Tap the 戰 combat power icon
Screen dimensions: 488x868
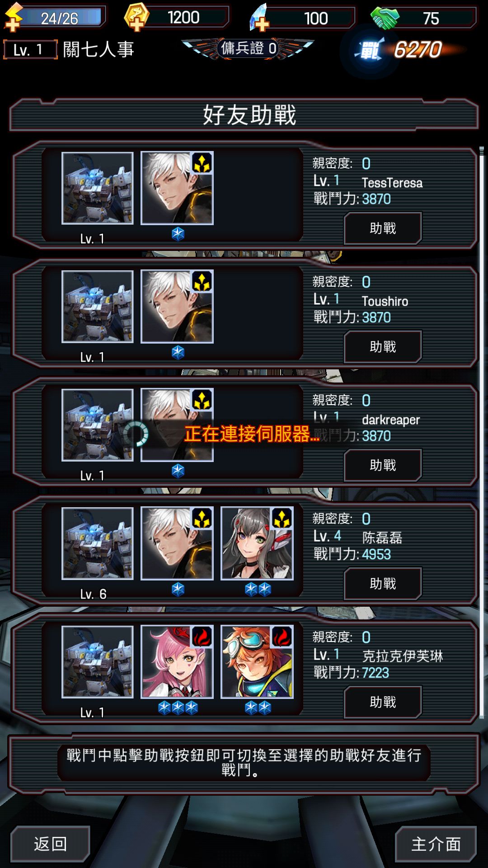tap(371, 51)
